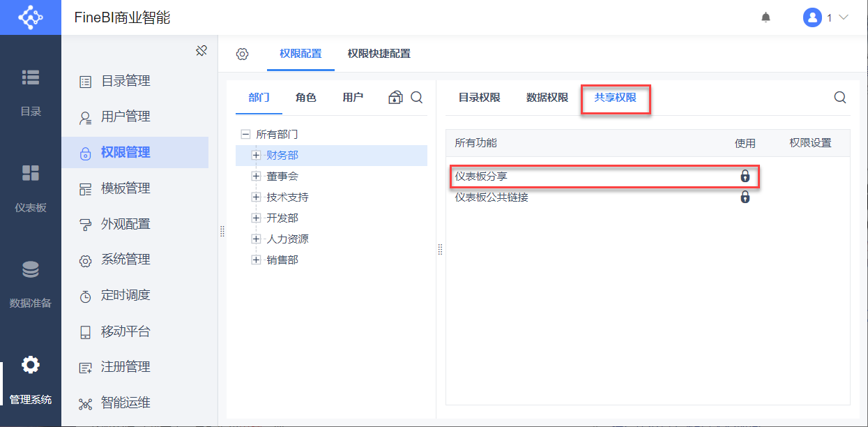Expand the 销售部 department node
The width and height of the screenshot is (868, 427).
pos(256,260)
